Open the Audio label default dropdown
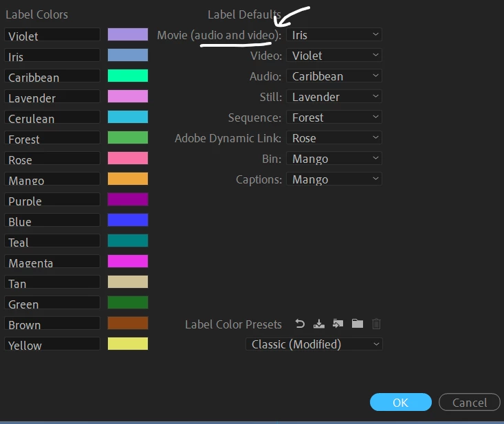 [x=334, y=76]
